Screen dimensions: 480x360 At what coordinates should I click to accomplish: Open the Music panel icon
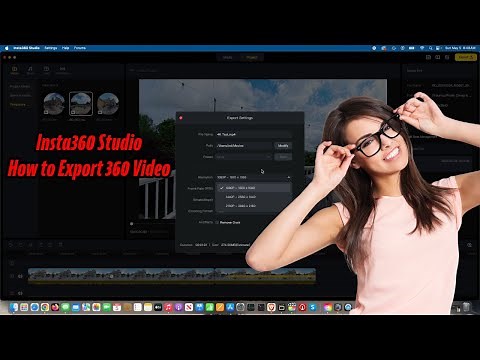(x=30, y=70)
